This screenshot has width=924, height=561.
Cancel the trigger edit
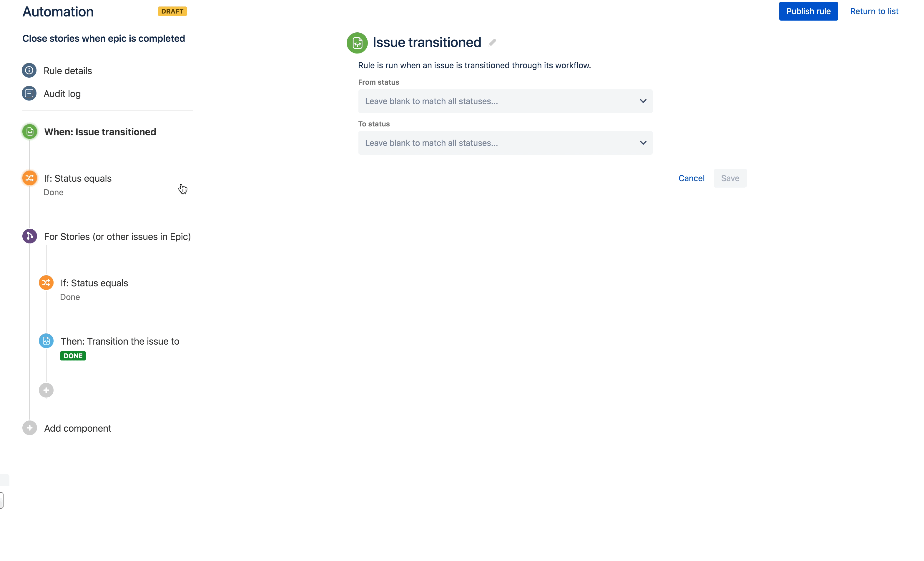click(x=691, y=178)
